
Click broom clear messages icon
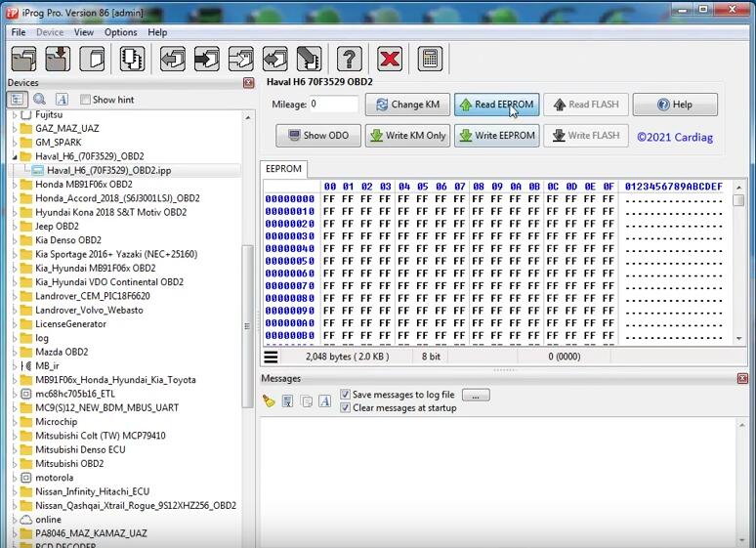269,400
